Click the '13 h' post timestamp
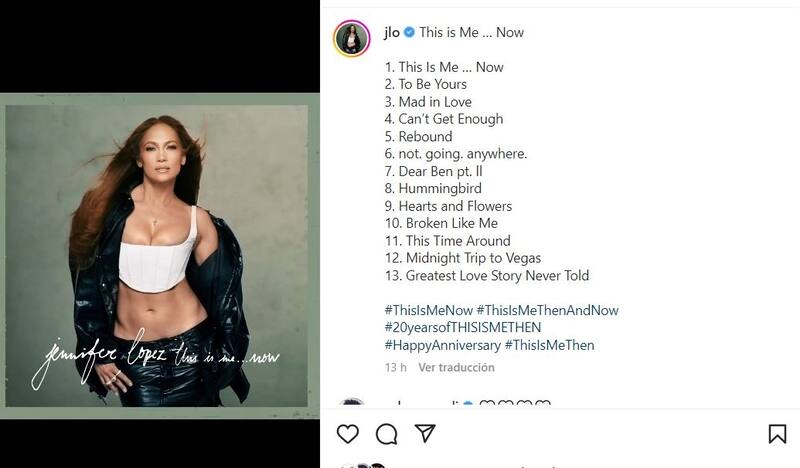 tap(395, 367)
